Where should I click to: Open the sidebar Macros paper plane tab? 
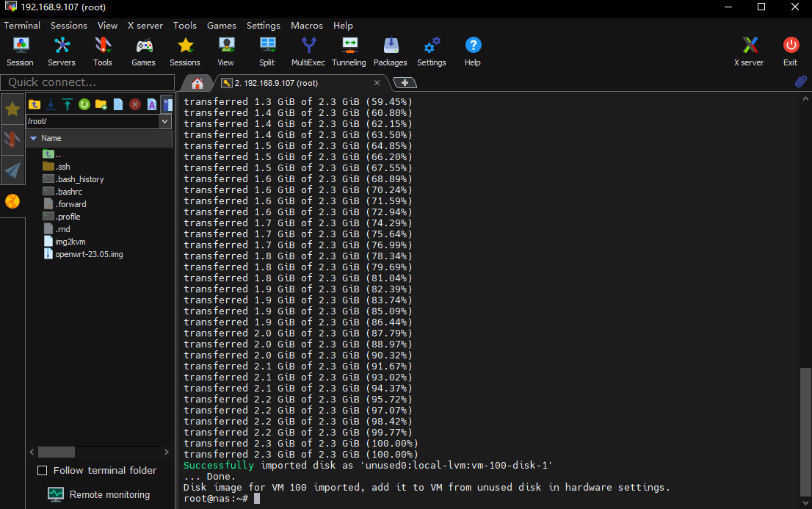coord(12,170)
